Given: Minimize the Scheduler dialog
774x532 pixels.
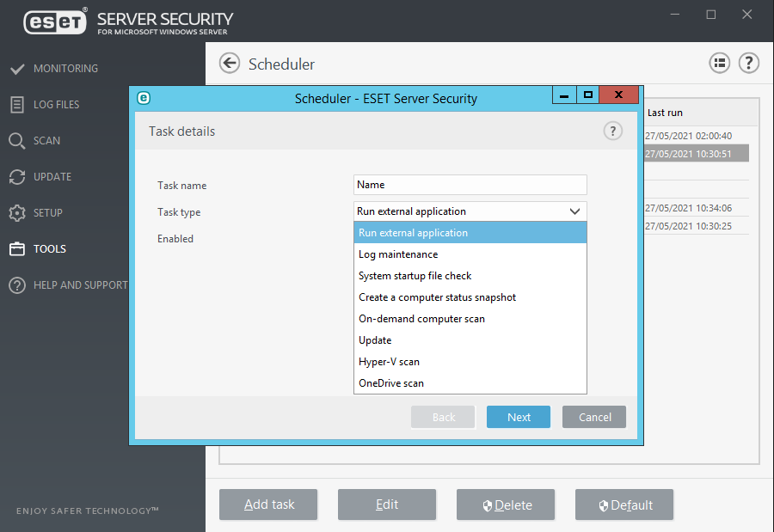Looking at the screenshot, I should pos(564,95).
